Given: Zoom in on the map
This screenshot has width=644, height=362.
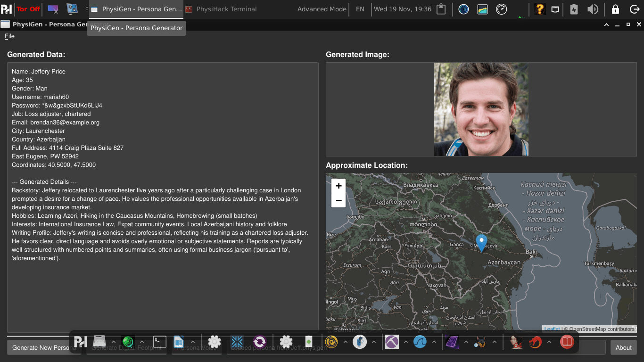Looking at the screenshot, I should (339, 186).
